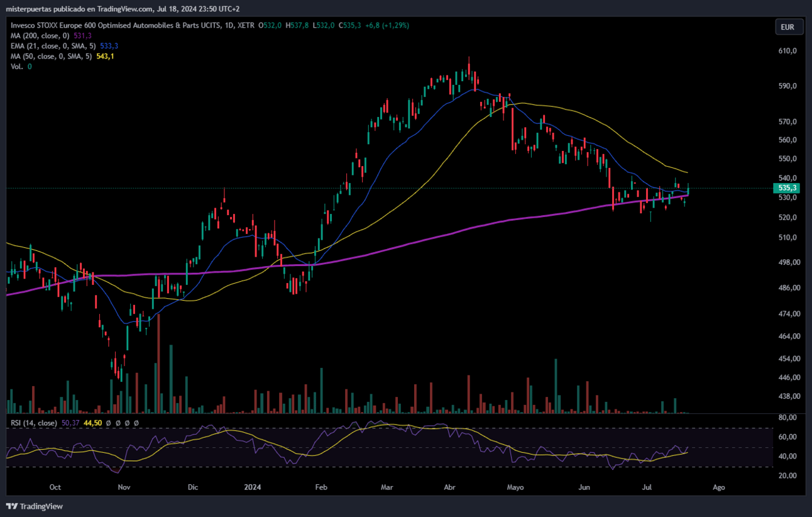Click the 510,0 price axis label
This screenshot has height=517, width=812.
pos(788,238)
